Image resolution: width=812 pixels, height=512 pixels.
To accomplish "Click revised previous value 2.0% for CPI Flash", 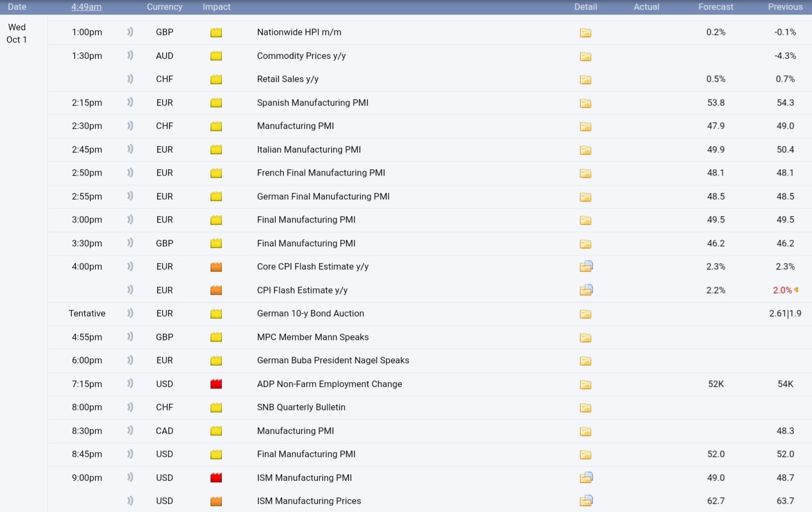I will pos(782,290).
